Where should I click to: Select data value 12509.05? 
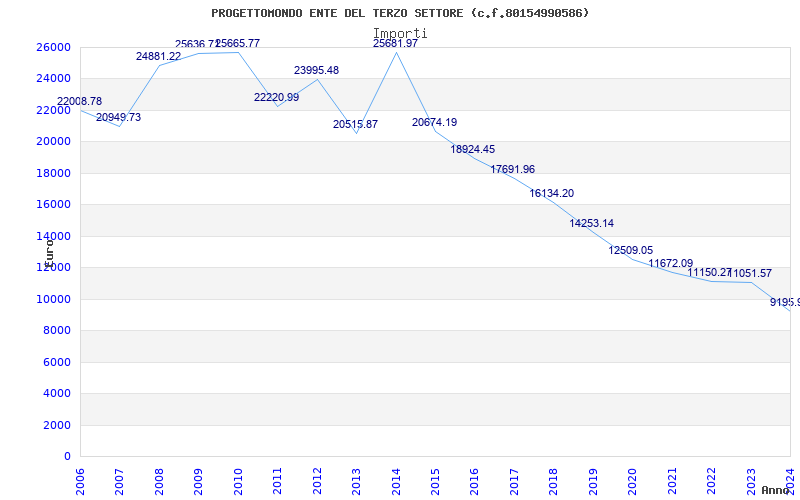(631, 251)
